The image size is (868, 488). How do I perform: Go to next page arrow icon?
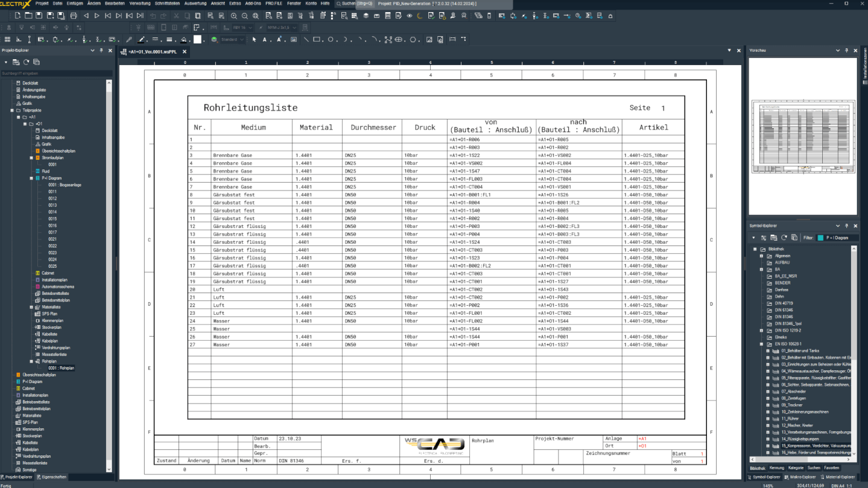[x=97, y=16]
